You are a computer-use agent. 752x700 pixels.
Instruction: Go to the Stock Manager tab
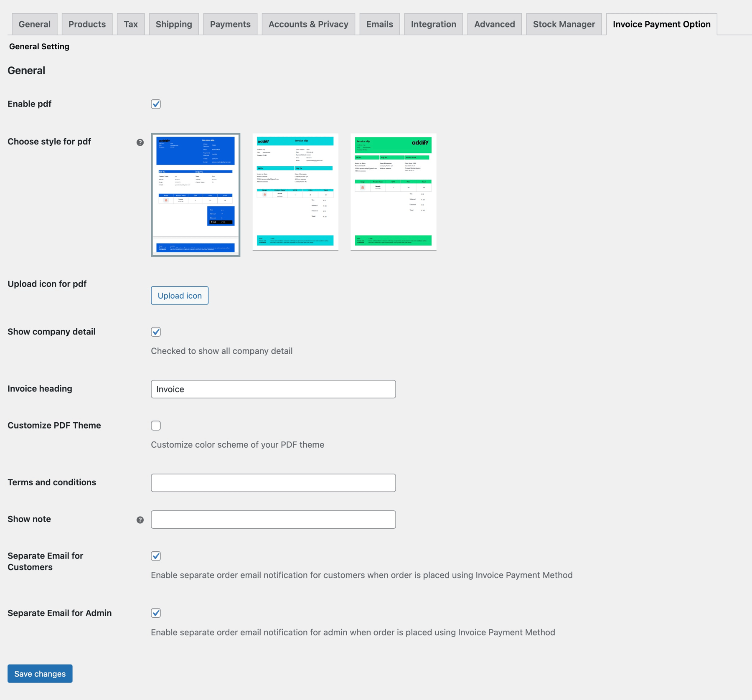(x=563, y=24)
